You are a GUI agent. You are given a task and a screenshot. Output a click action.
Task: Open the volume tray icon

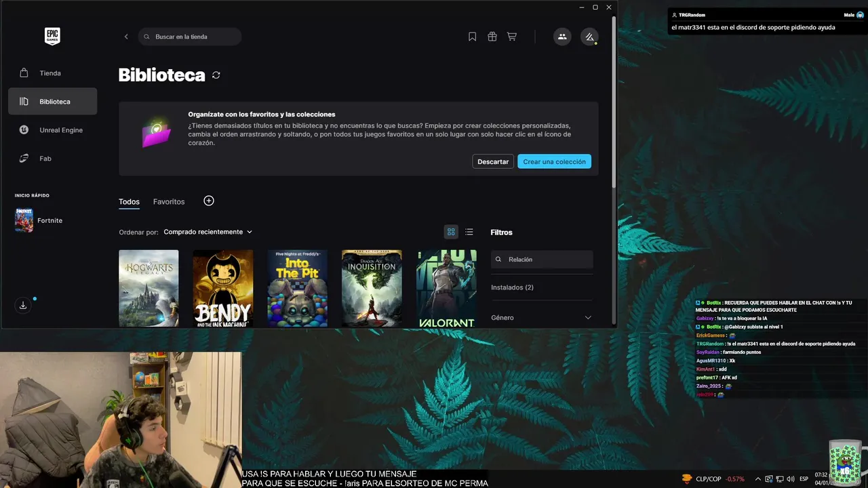click(x=791, y=479)
